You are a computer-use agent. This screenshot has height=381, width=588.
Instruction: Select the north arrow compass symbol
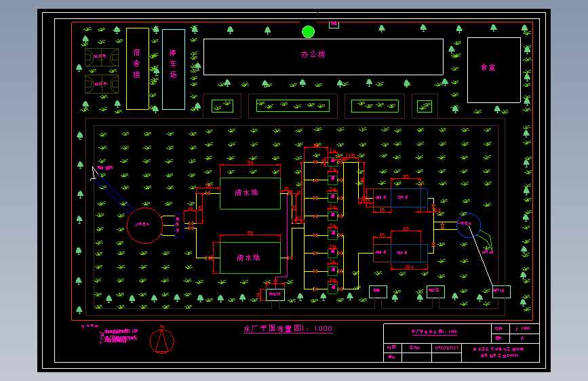[x=162, y=340]
